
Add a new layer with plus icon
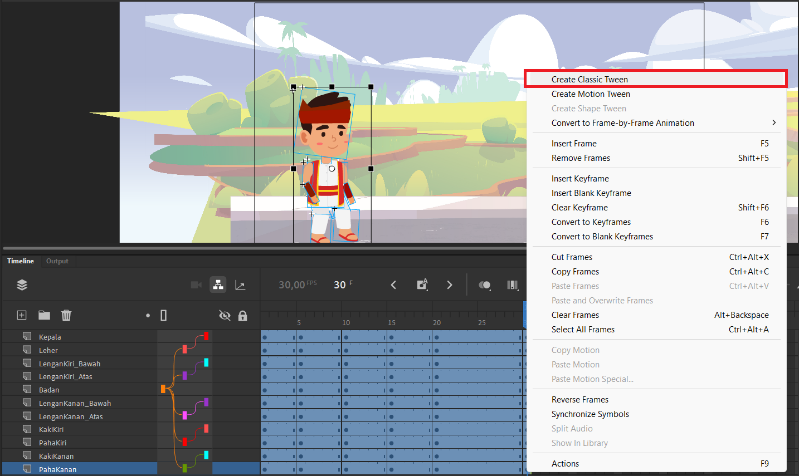21,315
